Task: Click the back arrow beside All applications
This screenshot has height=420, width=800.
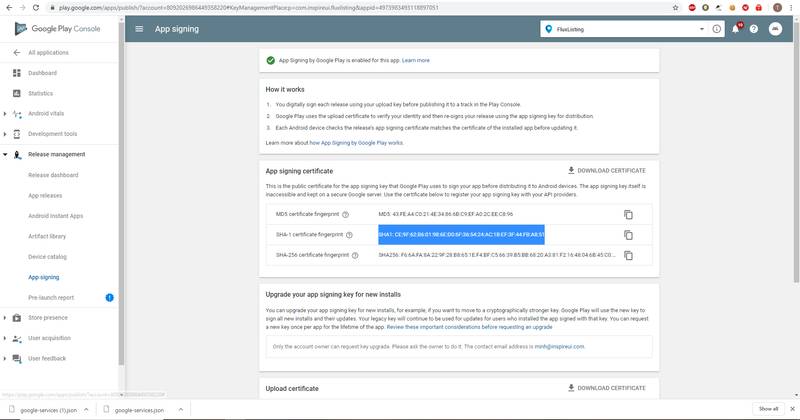Action: pyautogui.click(x=17, y=53)
